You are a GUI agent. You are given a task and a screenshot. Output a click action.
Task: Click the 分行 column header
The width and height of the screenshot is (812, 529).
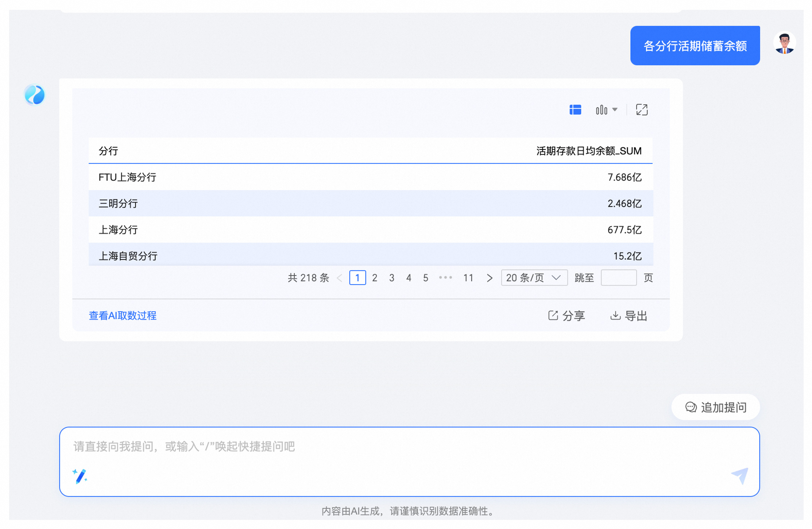point(108,151)
